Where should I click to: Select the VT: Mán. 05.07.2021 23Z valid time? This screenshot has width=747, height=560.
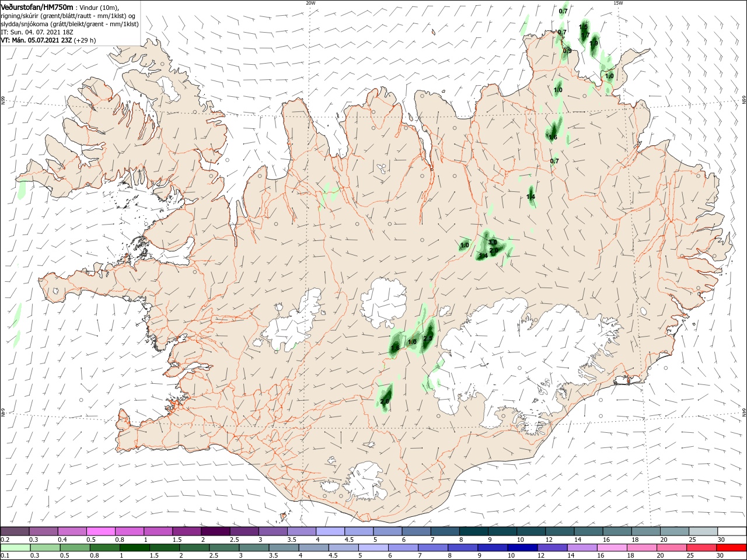coord(36,40)
